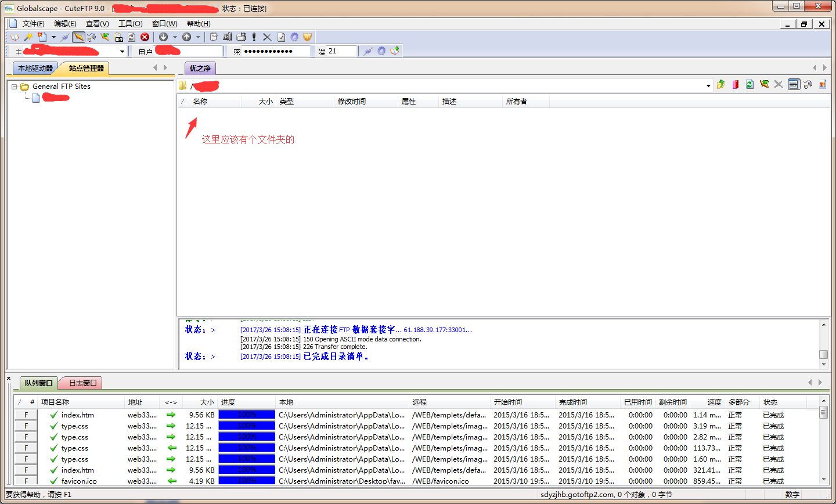Click the red Stop transfer icon

(145, 37)
